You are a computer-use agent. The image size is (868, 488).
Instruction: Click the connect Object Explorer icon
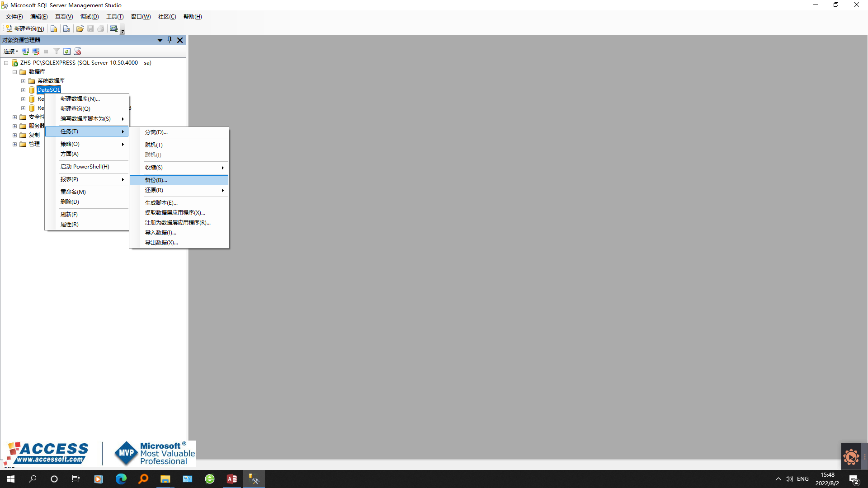(x=25, y=52)
